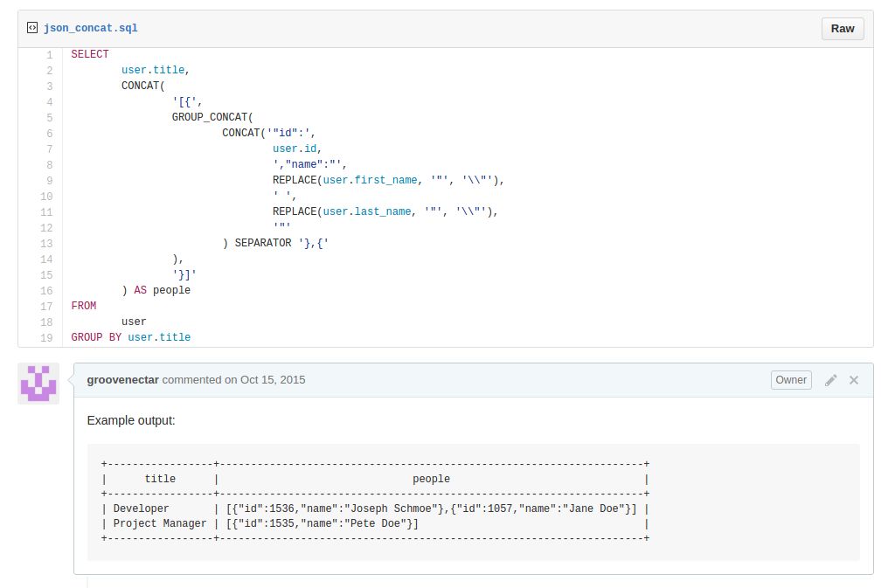Click 'user.title,' on line 2
The width and height of the screenshot is (895, 588).
point(156,70)
